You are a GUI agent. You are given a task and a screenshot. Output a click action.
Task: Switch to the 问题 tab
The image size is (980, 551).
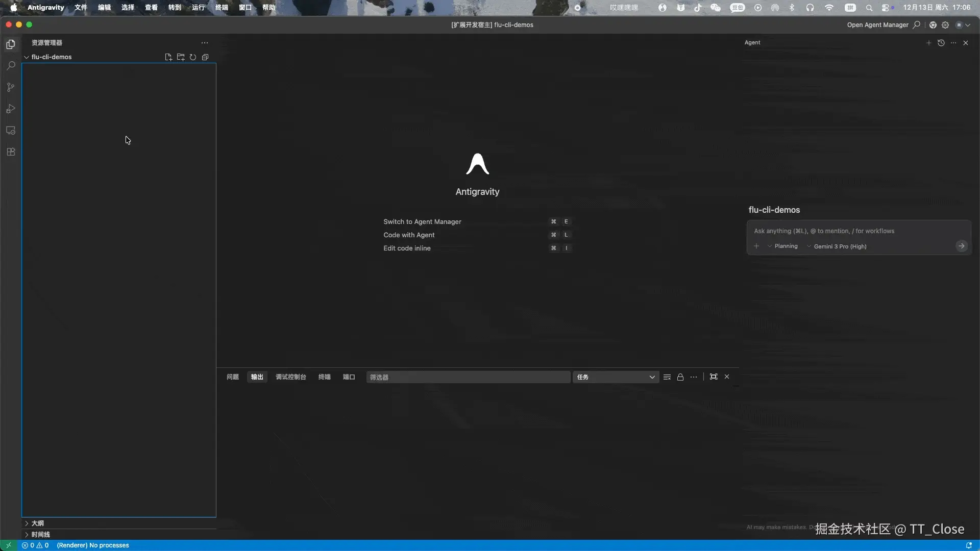pos(233,377)
